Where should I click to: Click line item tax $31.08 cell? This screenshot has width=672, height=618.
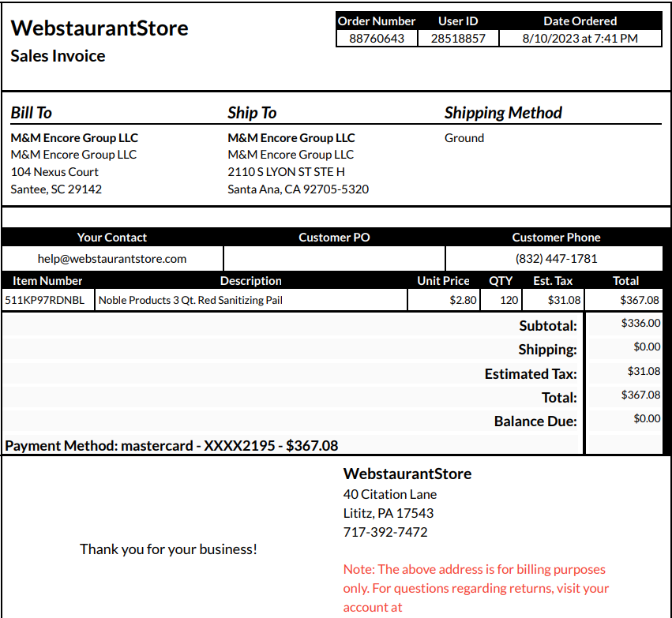point(554,300)
